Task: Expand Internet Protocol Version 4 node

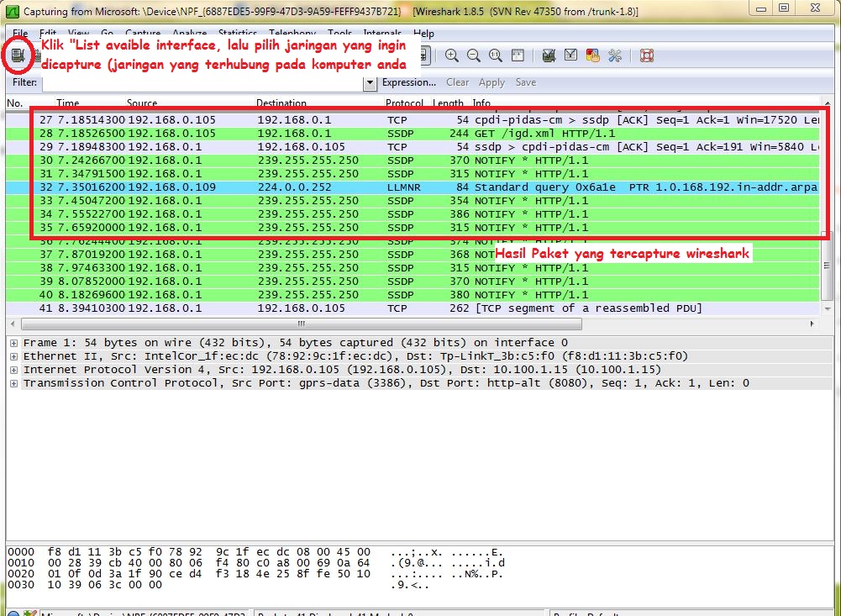Action: click(13, 370)
